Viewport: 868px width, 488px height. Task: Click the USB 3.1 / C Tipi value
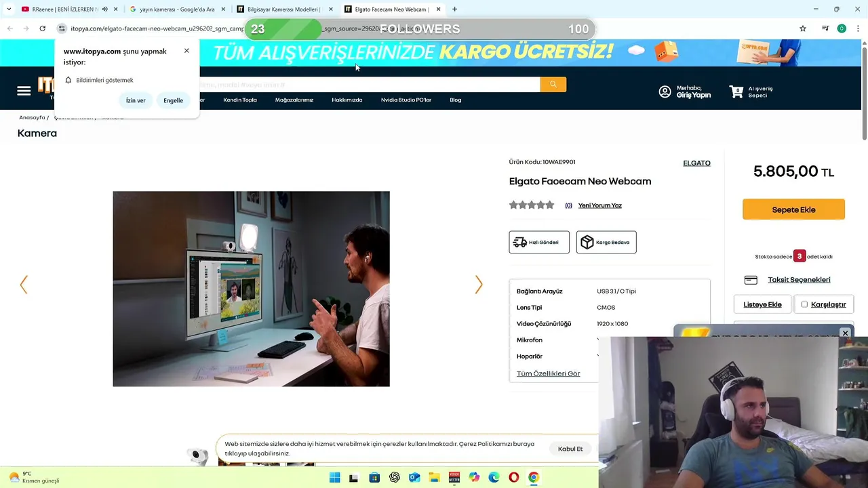click(x=616, y=291)
